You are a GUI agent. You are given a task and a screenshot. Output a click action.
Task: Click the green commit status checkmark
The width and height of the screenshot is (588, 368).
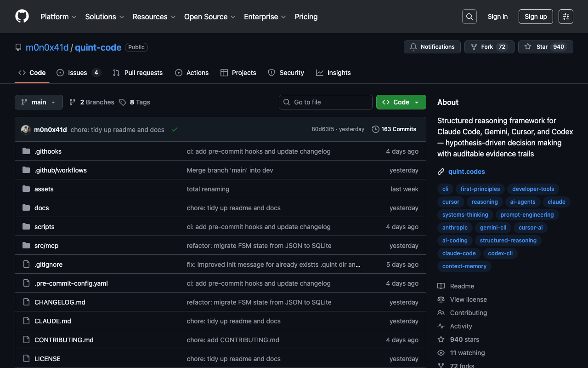coord(175,130)
